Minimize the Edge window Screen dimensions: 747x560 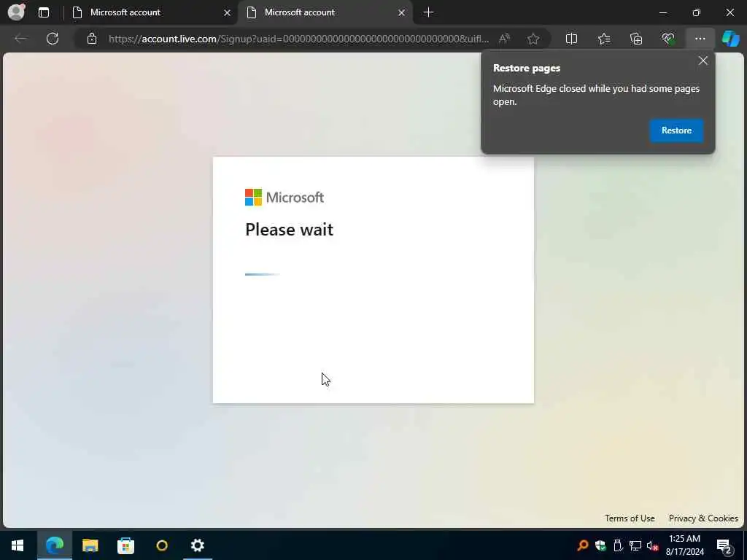662,12
